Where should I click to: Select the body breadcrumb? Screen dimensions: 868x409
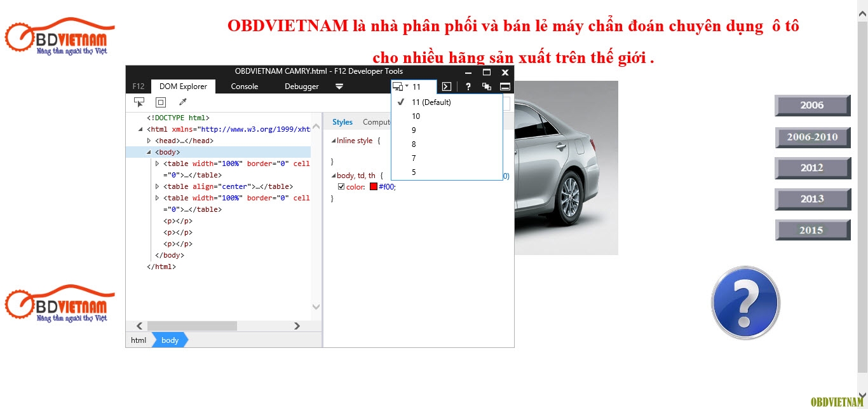pyautogui.click(x=170, y=340)
